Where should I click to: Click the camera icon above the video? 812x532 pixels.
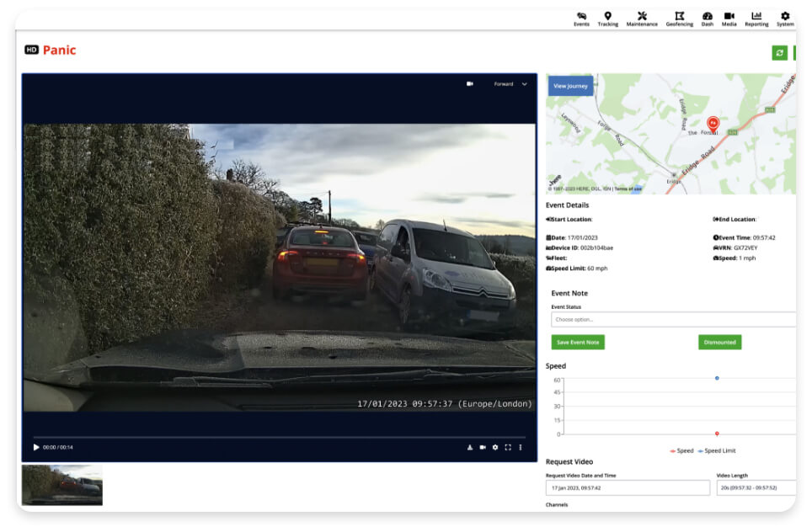coord(470,84)
